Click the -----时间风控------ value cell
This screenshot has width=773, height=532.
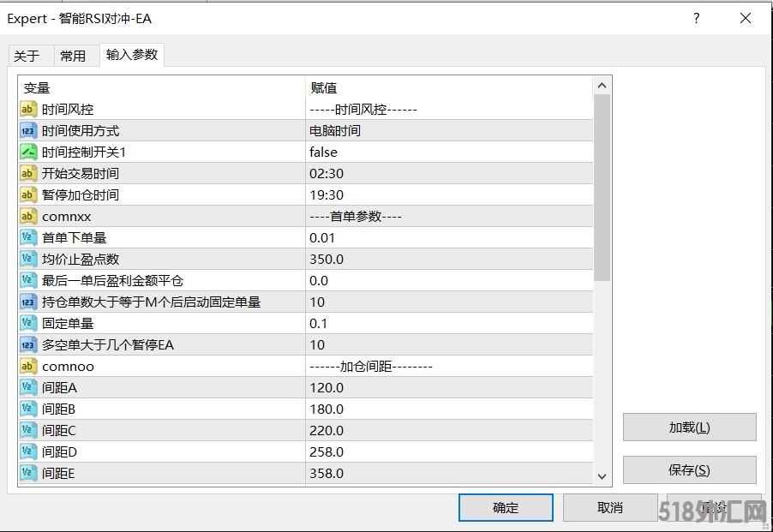click(449, 110)
